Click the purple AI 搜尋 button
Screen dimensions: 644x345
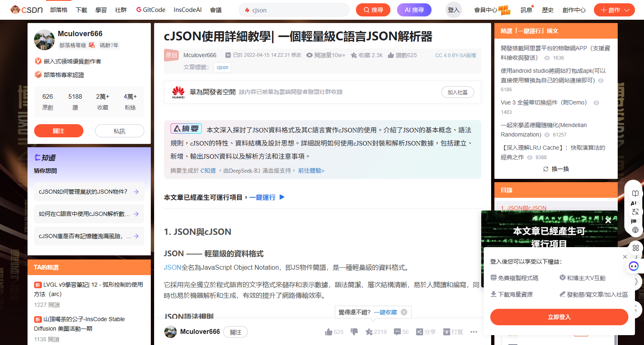[414, 10]
